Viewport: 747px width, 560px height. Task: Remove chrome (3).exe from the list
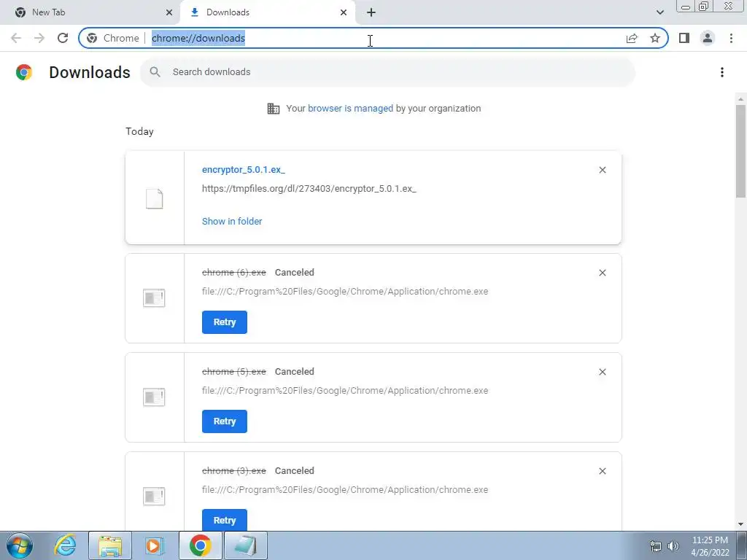pos(602,471)
